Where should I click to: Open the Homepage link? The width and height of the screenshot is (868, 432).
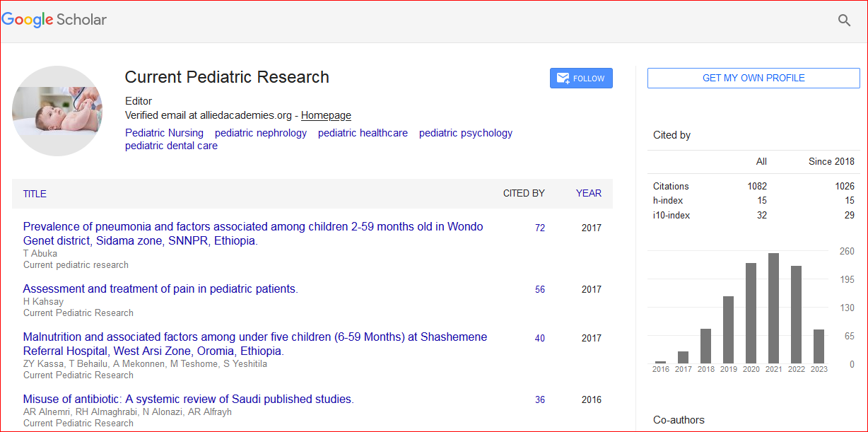326,115
